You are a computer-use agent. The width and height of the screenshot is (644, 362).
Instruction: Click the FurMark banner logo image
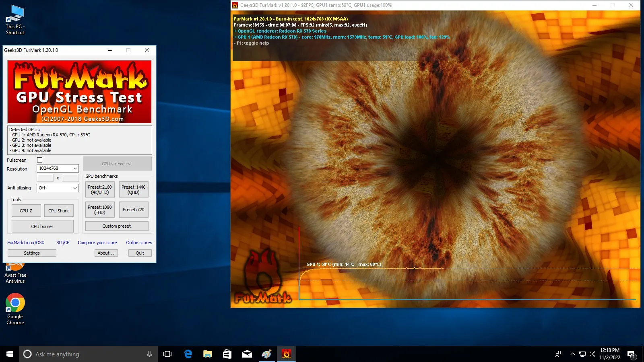click(80, 92)
